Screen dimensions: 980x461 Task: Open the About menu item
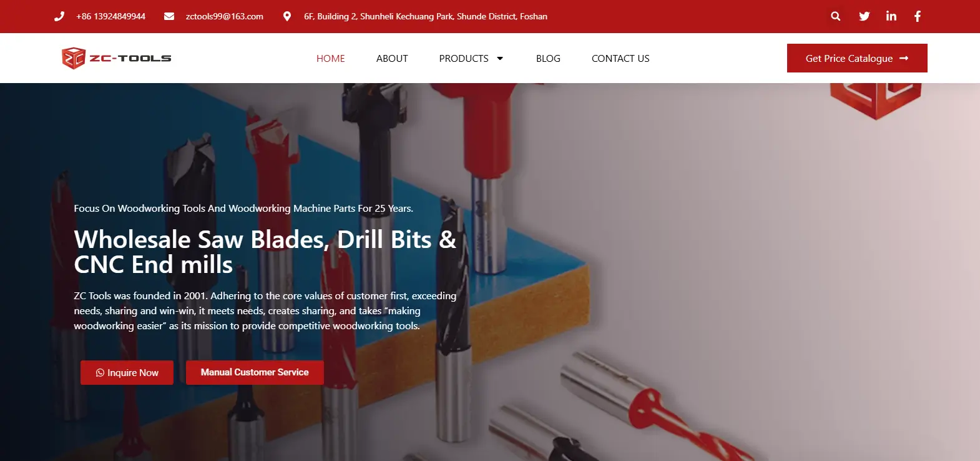pos(392,58)
